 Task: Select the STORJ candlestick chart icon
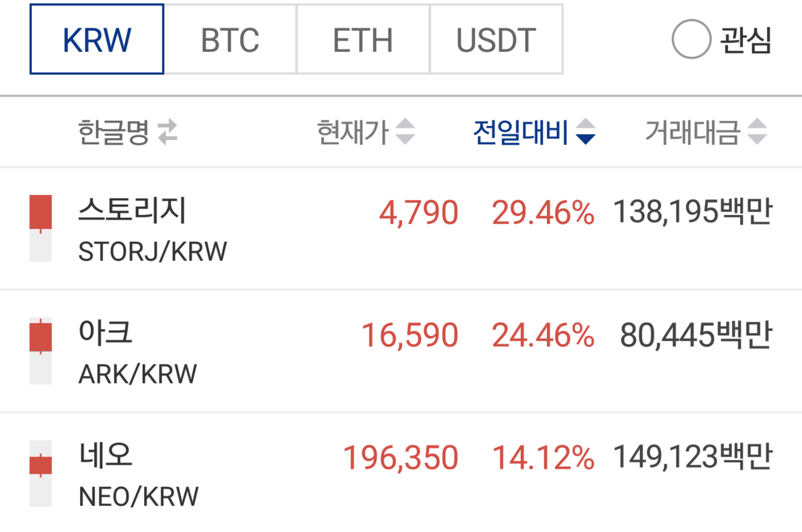click(x=39, y=227)
